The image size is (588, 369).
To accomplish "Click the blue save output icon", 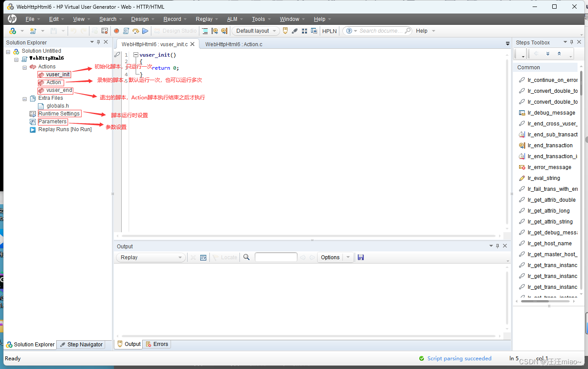I will point(360,257).
